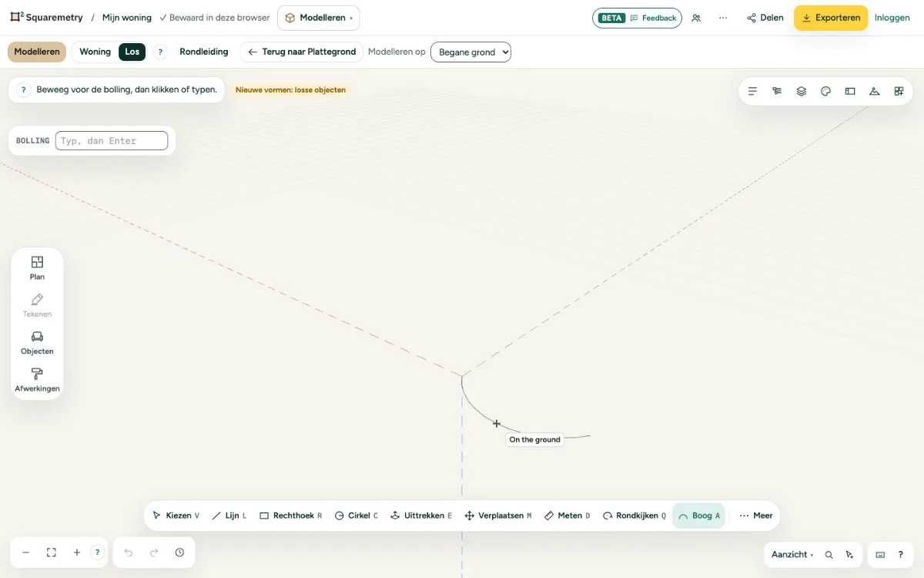
Task: Open the sidebar layout icon panel
Action: [850, 91]
